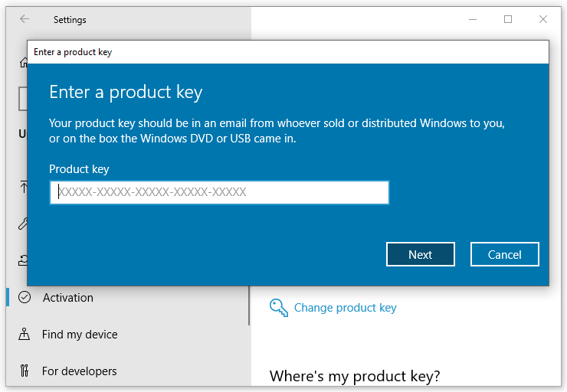This screenshot has height=392, width=567.
Task: Click the For developers tools icon
Action: 25,371
